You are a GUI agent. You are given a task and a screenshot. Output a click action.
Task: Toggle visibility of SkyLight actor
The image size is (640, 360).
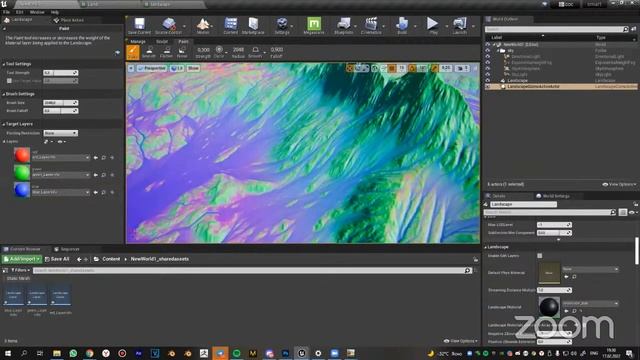[x=487, y=74]
